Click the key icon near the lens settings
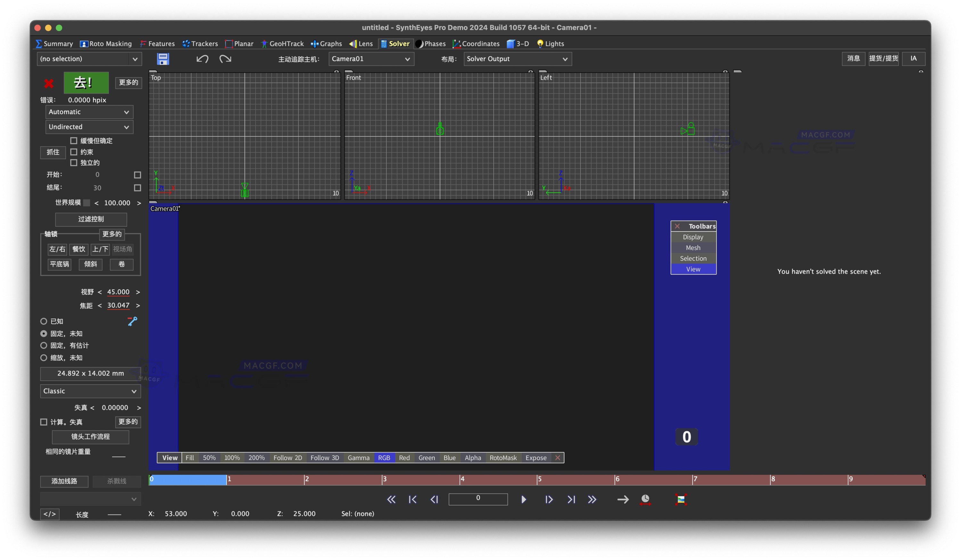The height and width of the screenshot is (560, 961). pos(132,321)
